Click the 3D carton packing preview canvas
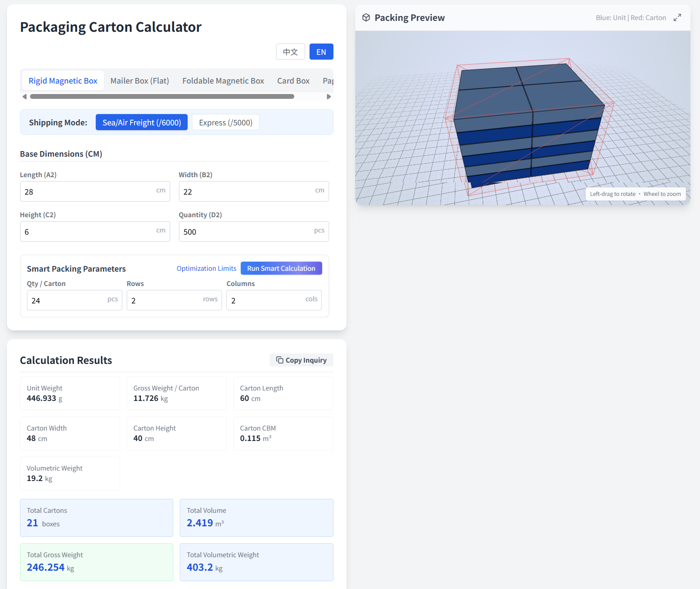 [x=522, y=118]
